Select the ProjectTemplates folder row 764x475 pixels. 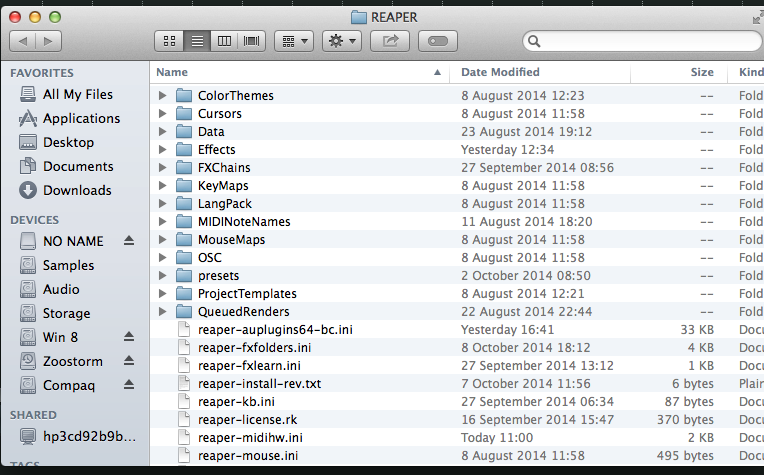click(x=457, y=294)
